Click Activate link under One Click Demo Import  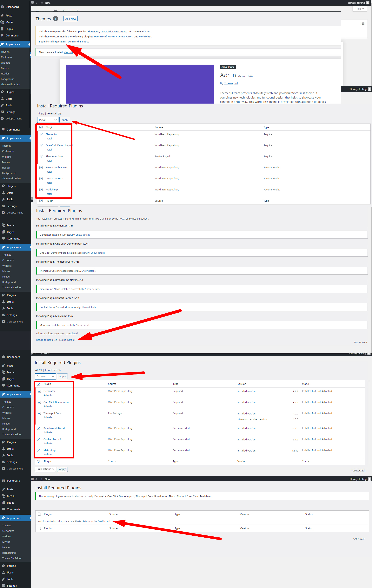(x=48, y=406)
